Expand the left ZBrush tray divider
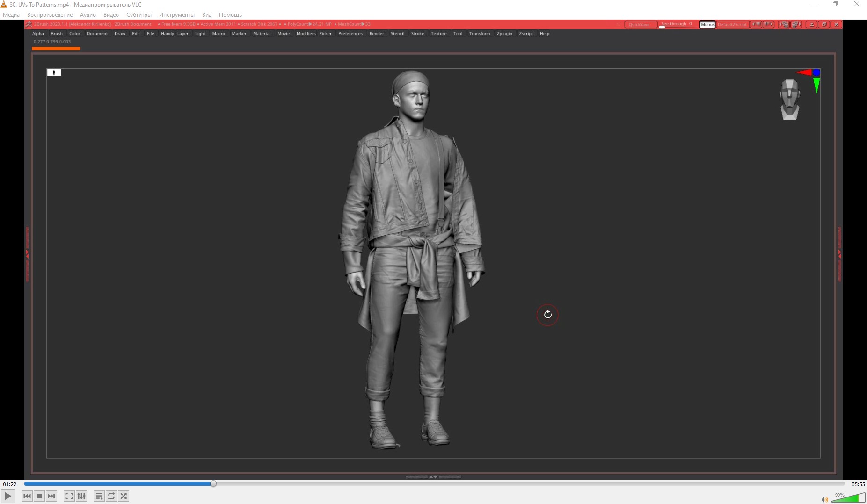867x504 pixels. (x=27, y=254)
